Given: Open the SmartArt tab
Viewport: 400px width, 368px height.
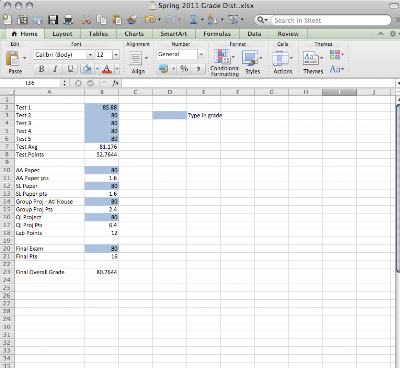Looking at the screenshot, I should [173, 34].
